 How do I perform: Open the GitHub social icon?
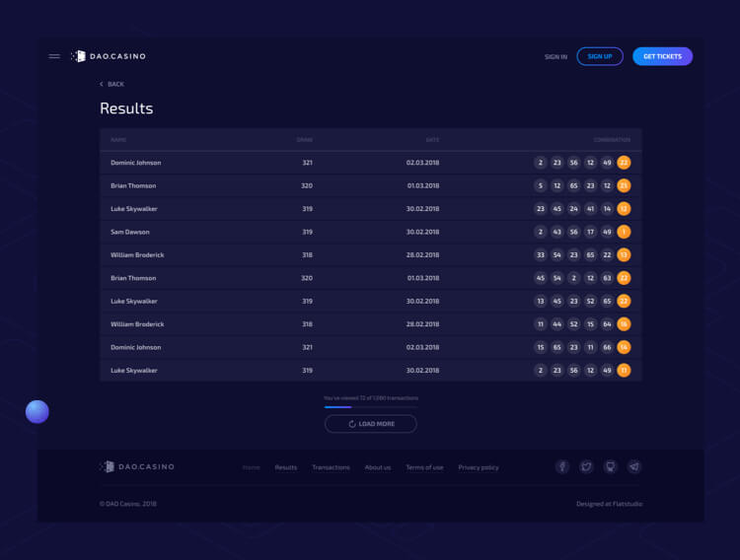coord(611,467)
